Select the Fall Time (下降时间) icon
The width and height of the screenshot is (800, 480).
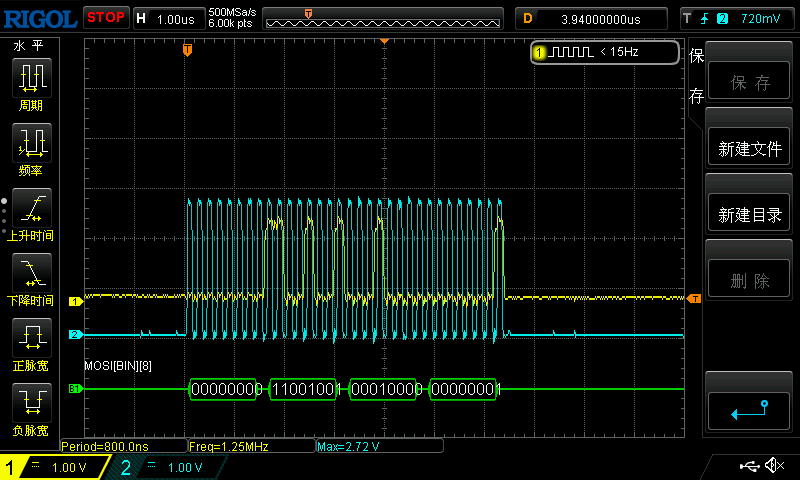32,272
